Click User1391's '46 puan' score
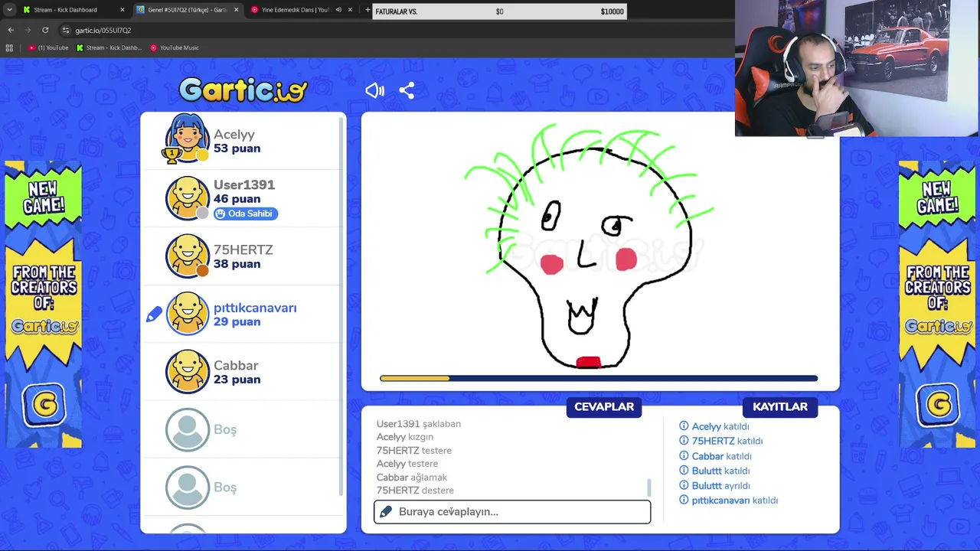 pos(237,199)
